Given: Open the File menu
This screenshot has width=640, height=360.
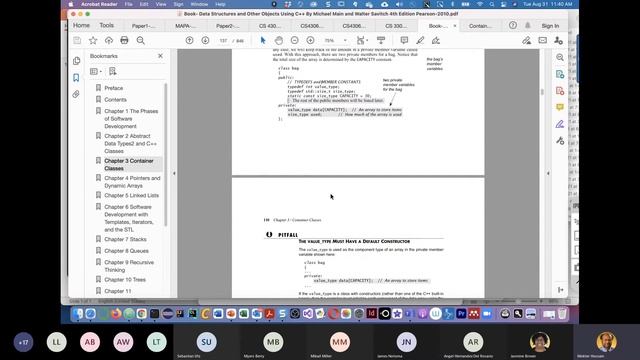Looking at the screenshot, I should 129,4.
